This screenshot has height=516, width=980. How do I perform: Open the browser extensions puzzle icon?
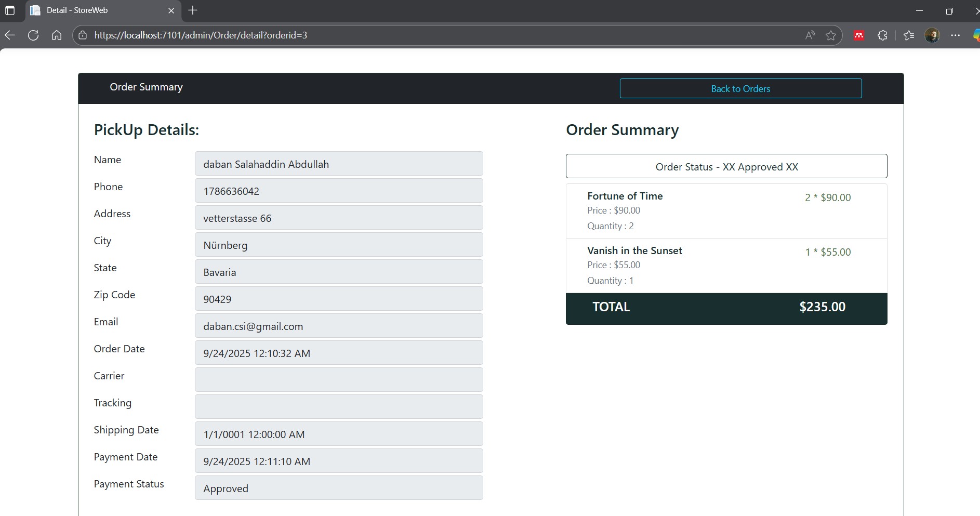[882, 35]
